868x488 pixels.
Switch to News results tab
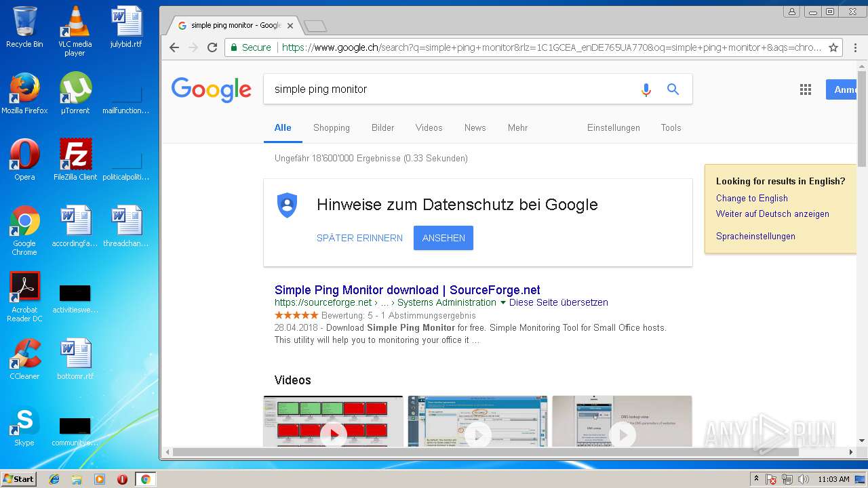pos(475,127)
